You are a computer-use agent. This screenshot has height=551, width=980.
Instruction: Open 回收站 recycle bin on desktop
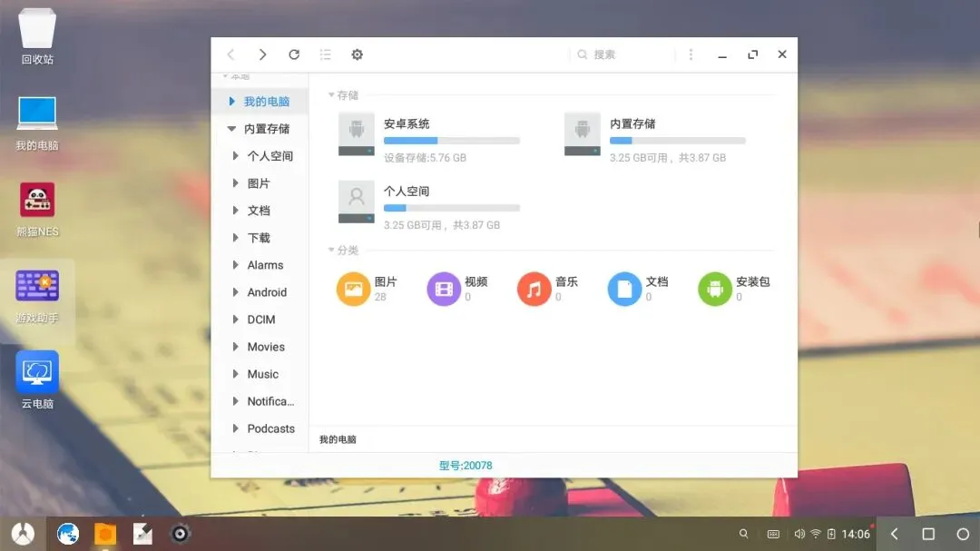pyautogui.click(x=37, y=36)
